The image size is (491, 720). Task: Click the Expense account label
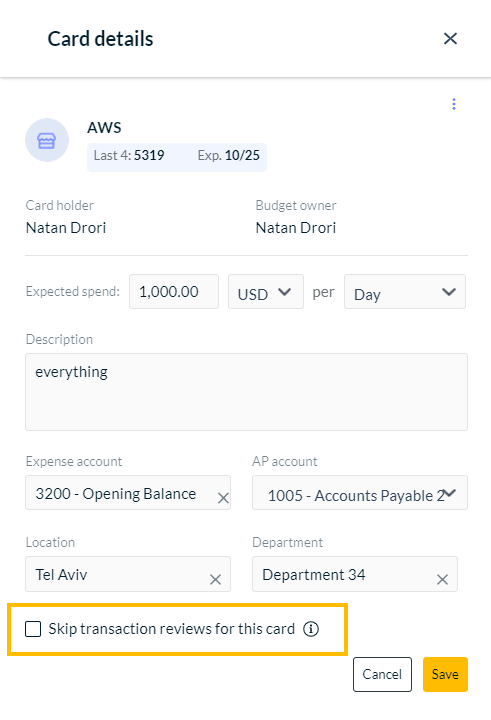point(74,461)
